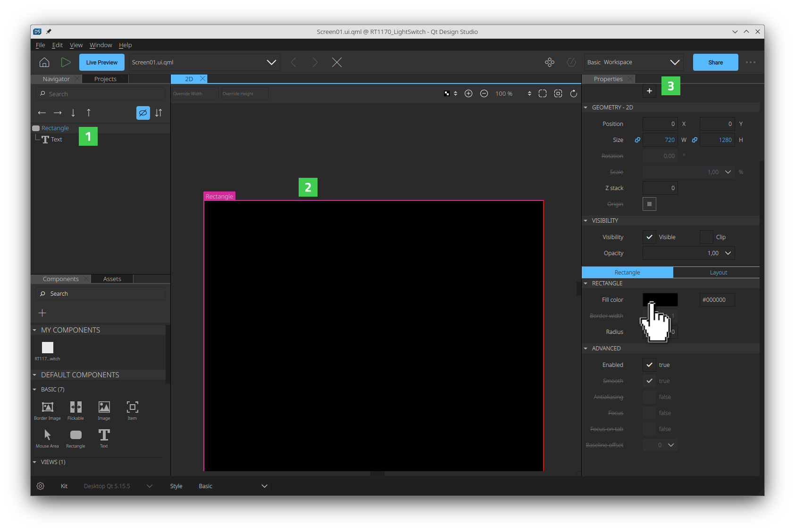795x532 pixels.
Task: Collapse the GEOMETRY - 2D section
Action: point(586,107)
